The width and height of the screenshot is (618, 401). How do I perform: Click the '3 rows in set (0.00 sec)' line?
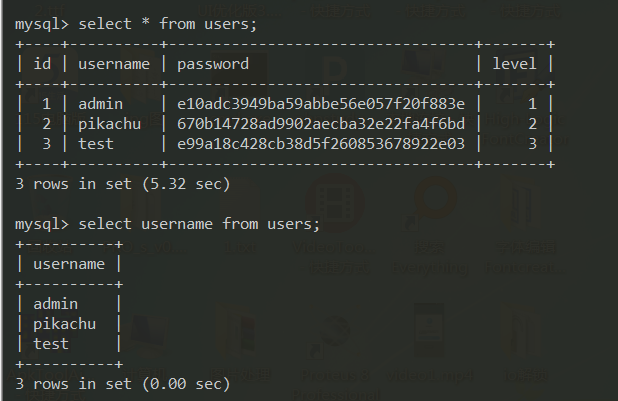click(123, 383)
